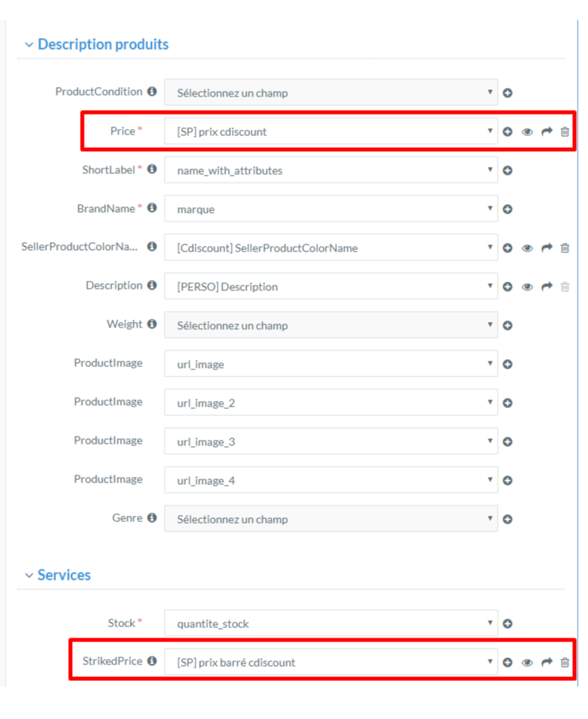The height and width of the screenshot is (719, 588).
Task: Click the share arrow icon for Price row
Action: click(x=547, y=131)
